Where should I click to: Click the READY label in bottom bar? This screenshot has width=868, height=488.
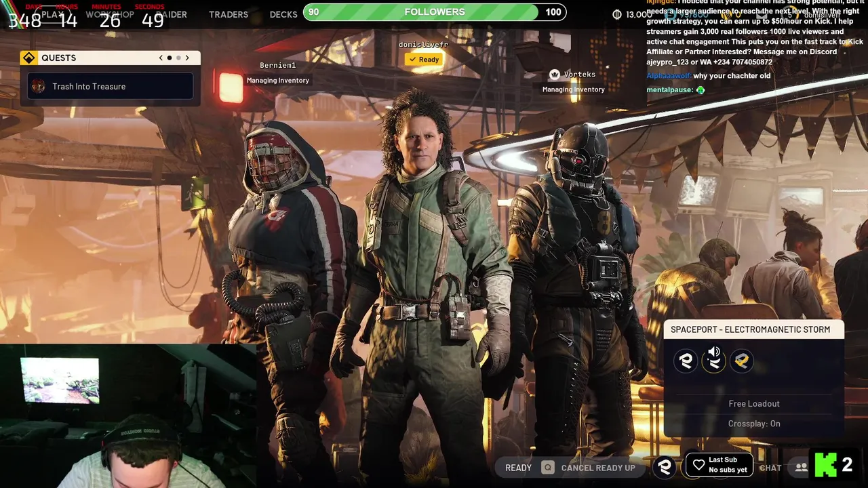(518, 468)
